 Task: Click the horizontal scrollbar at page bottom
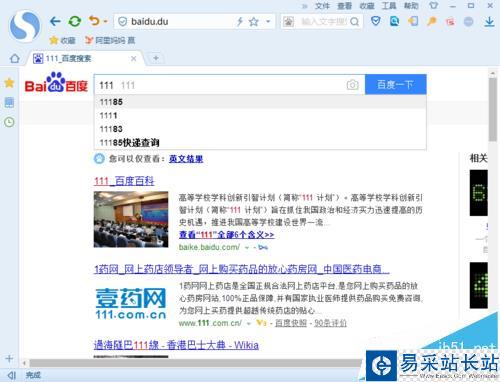pos(195,362)
